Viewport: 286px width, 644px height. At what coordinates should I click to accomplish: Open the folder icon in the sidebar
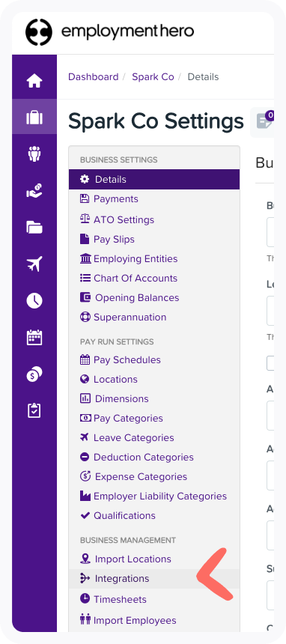pos(34,227)
